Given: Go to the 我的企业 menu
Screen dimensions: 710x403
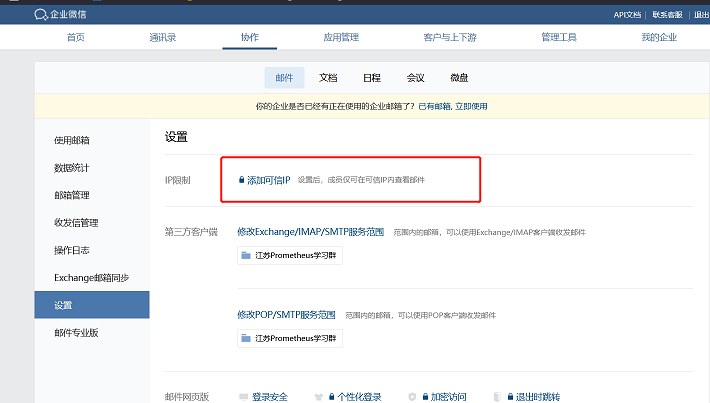Looking at the screenshot, I should click(x=659, y=37).
